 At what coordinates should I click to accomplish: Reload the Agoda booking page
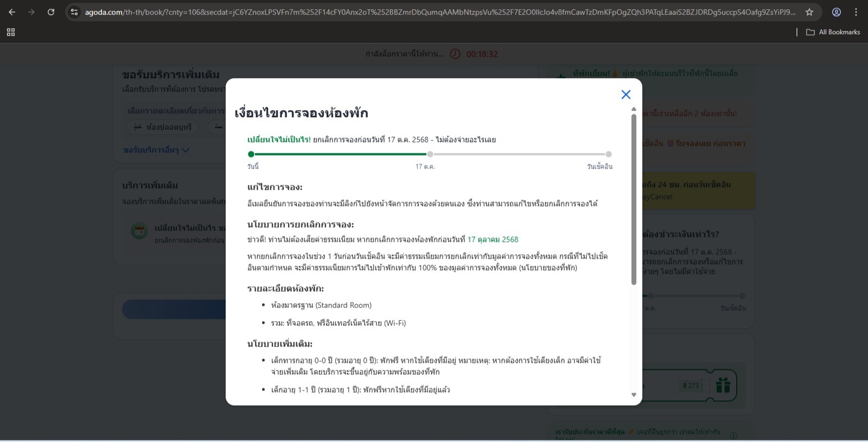tap(51, 12)
